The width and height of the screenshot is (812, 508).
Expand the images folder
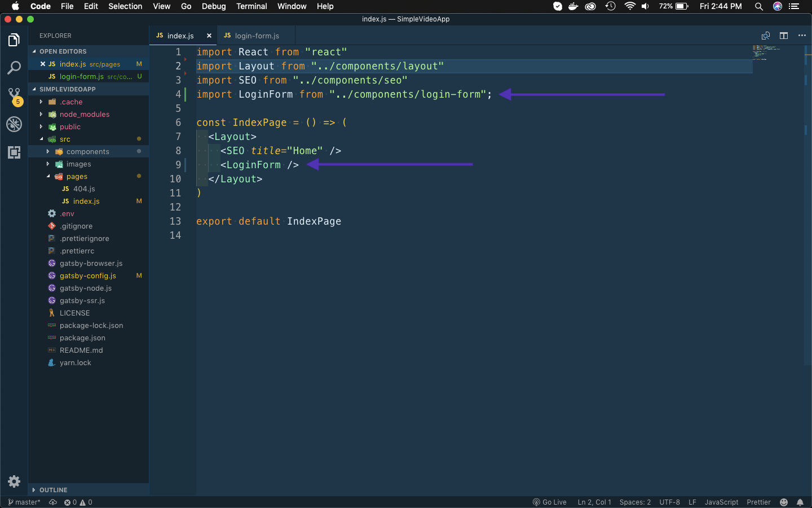tap(89, 164)
